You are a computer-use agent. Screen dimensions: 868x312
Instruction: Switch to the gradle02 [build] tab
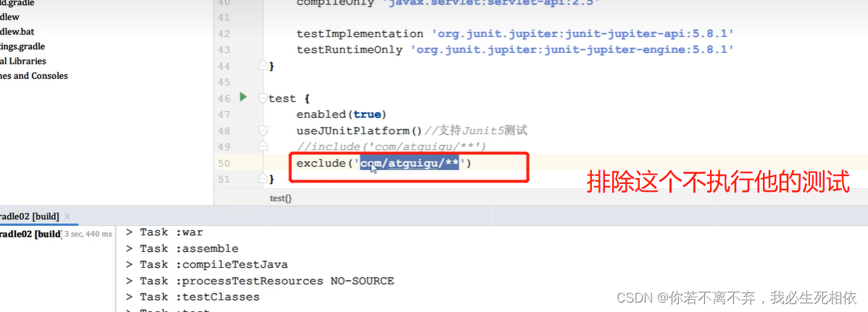click(x=29, y=216)
